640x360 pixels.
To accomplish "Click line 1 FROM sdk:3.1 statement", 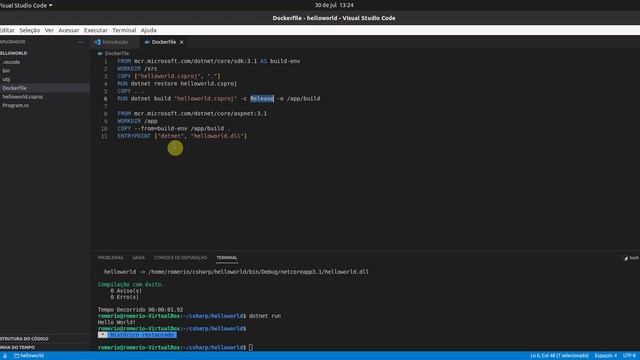I will click(x=209, y=61).
